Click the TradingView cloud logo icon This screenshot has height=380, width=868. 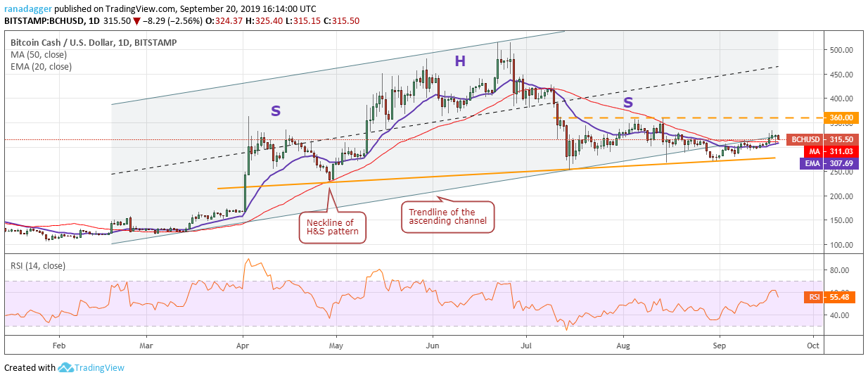(66, 368)
